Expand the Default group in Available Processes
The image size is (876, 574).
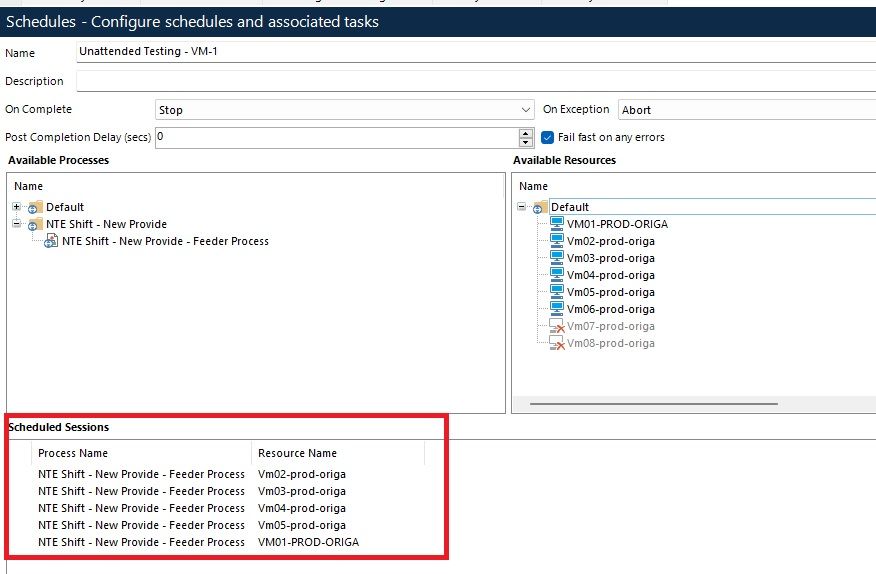(x=17, y=207)
